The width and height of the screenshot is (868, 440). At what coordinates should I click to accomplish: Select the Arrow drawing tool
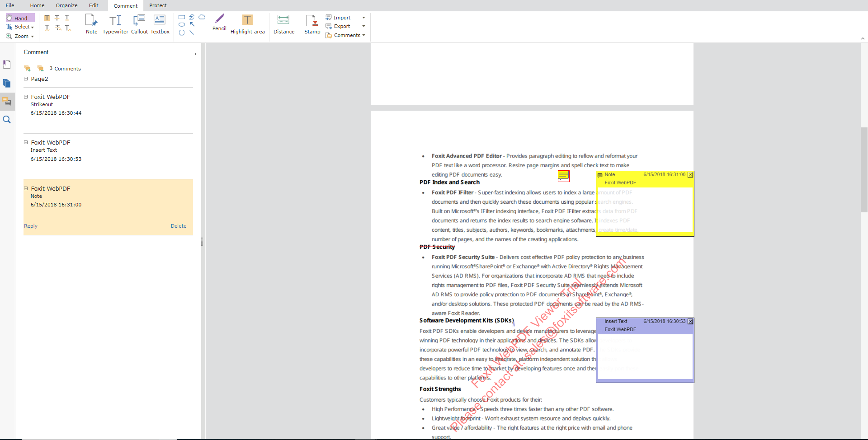(x=192, y=25)
